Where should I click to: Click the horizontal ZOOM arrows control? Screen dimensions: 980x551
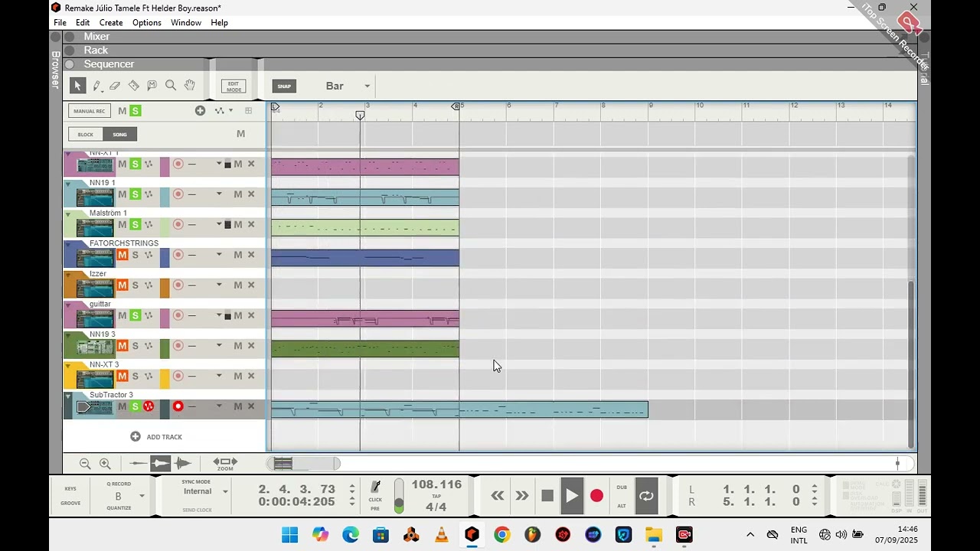[225, 463]
